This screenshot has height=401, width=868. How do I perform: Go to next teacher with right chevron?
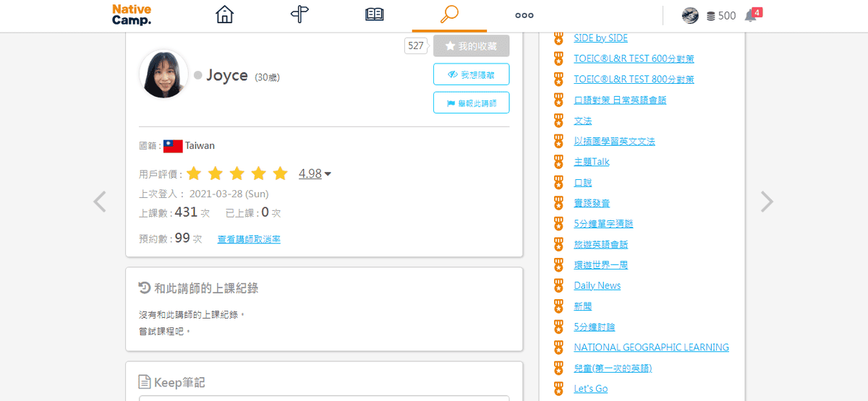click(767, 202)
